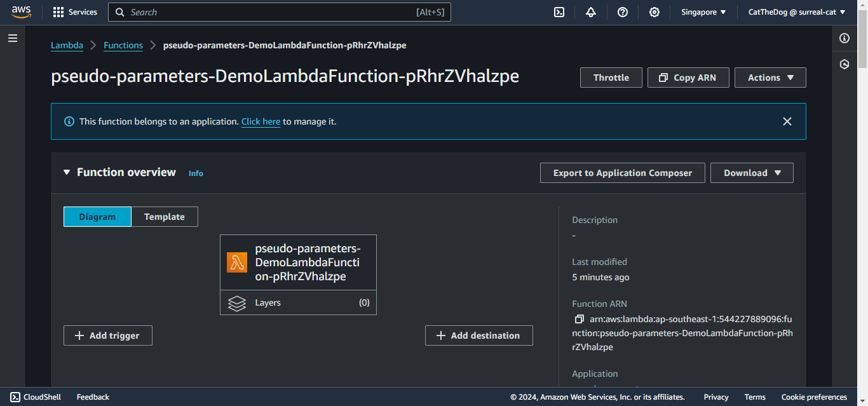Open the notifications bell

click(591, 12)
